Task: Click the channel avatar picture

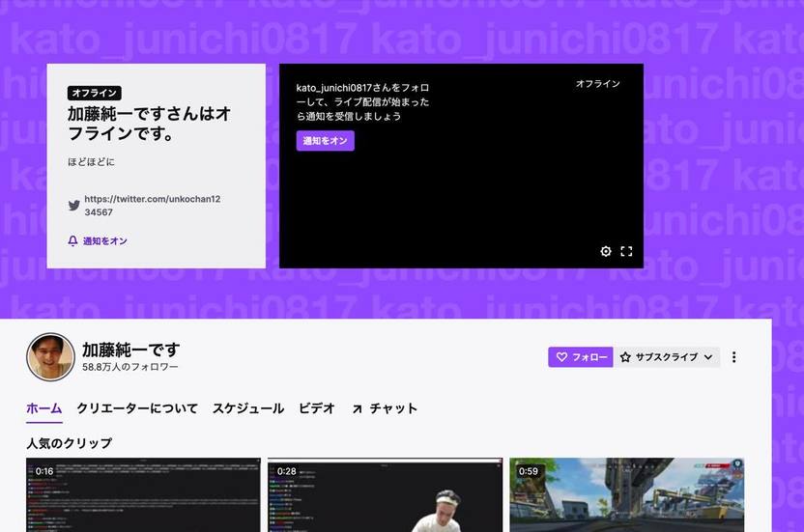Action: click(50, 357)
